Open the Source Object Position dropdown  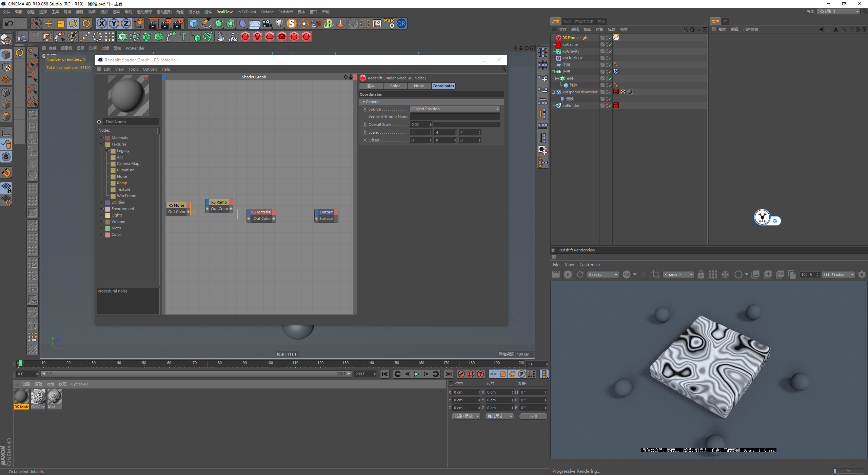click(455, 109)
